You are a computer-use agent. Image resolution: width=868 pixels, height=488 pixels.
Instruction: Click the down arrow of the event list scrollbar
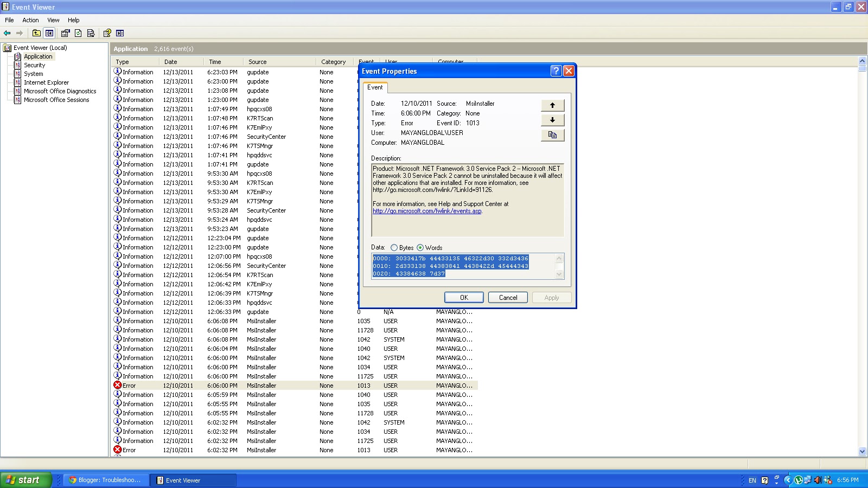(863, 451)
